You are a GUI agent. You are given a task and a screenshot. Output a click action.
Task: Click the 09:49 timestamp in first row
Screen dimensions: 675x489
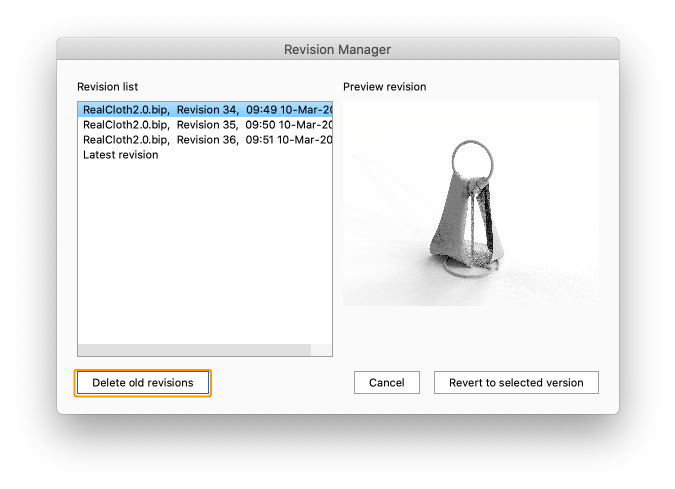[260, 109]
